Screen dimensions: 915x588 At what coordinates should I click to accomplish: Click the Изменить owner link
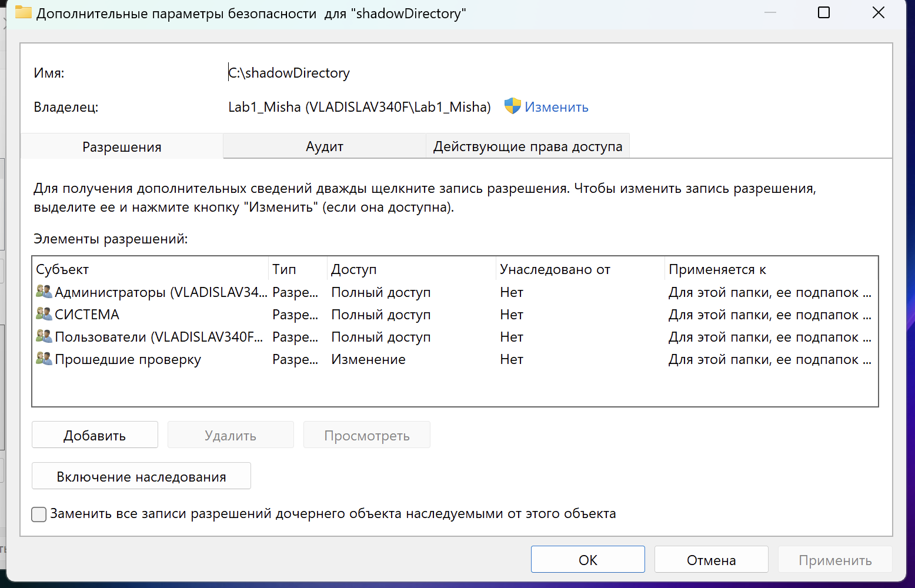click(556, 107)
